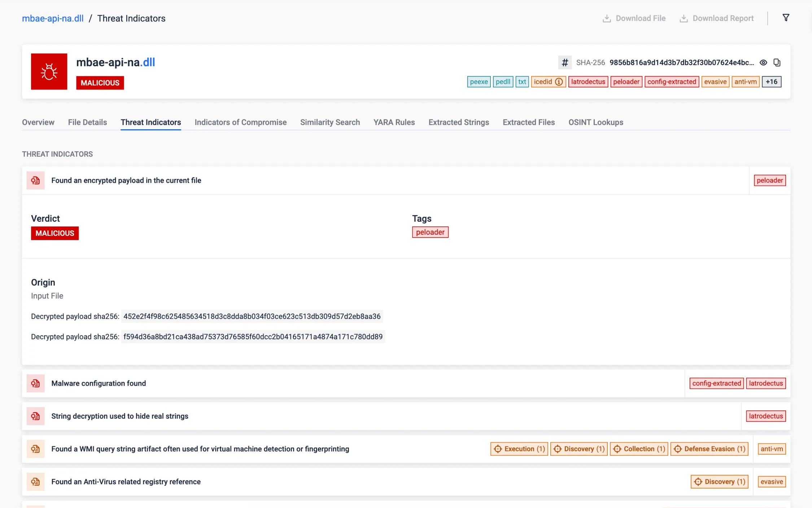Expand the WMI query string artifact row
Screen dimensions: 812x508
[x=200, y=449]
